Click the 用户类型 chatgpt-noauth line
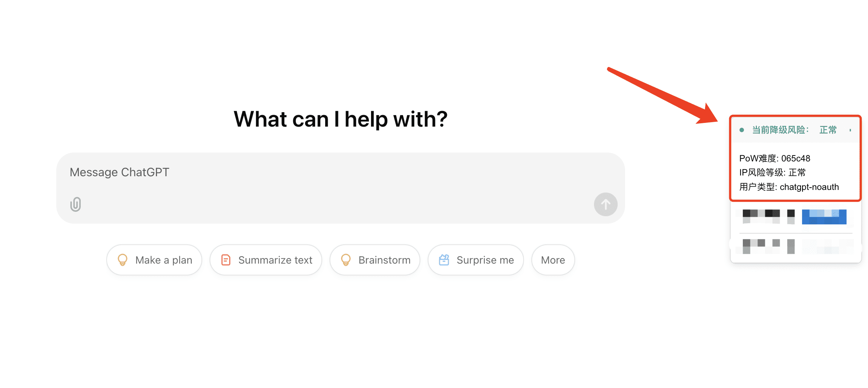Viewport: 868px width, 388px height. (789, 187)
